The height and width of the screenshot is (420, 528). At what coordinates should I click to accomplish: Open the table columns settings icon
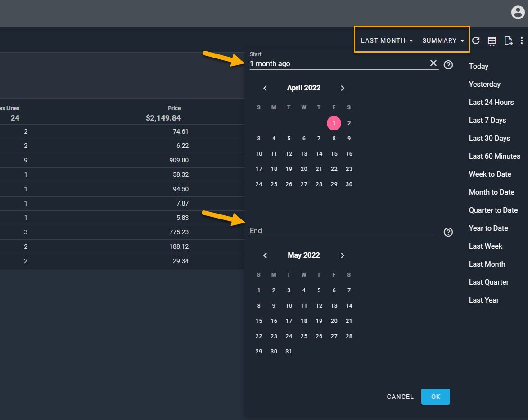(x=492, y=41)
